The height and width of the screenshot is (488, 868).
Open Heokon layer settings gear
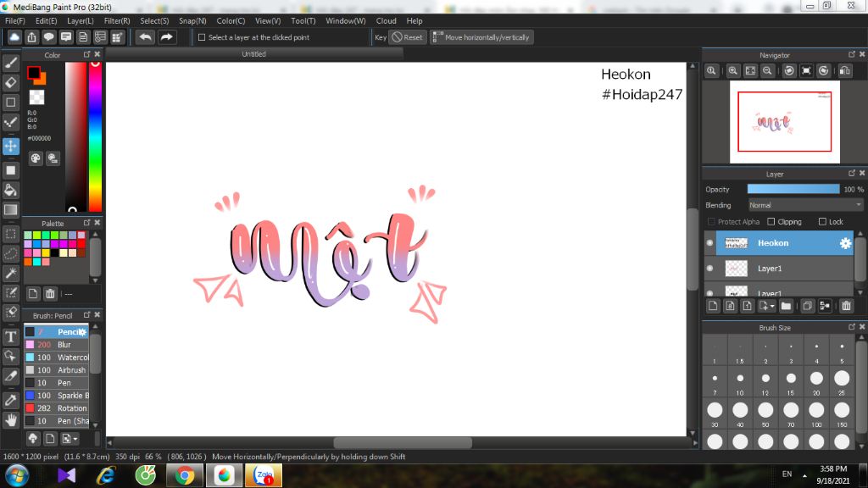(x=845, y=243)
